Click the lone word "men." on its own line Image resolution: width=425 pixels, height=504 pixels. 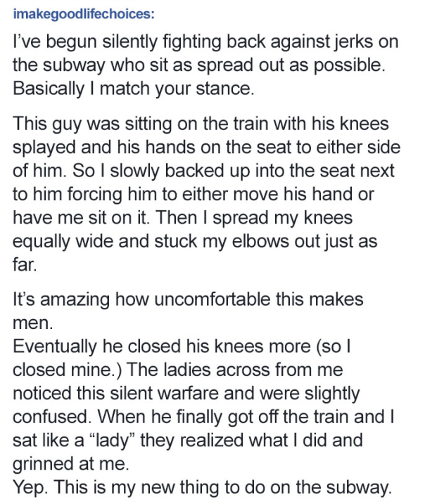tap(30, 322)
